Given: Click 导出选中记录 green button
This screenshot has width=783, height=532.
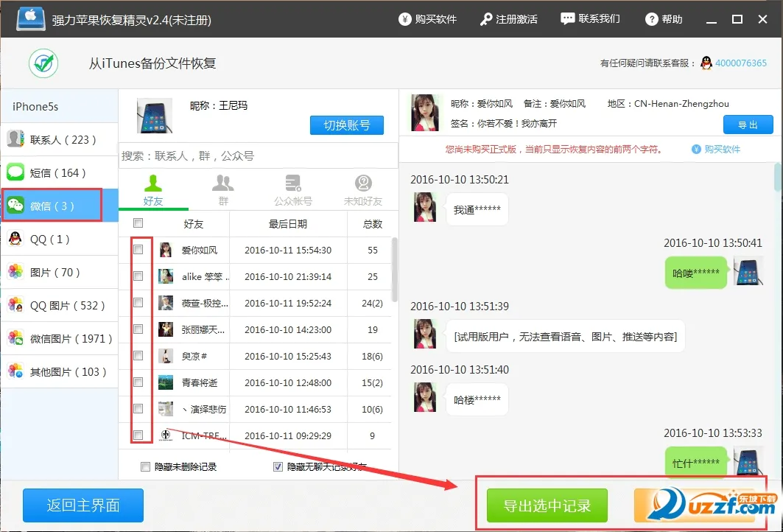Looking at the screenshot, I should pyautogui.click(x=547, y=505).
